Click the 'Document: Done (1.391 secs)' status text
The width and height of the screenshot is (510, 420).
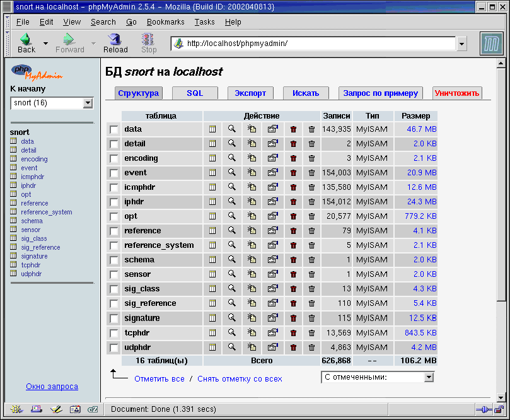163,409
